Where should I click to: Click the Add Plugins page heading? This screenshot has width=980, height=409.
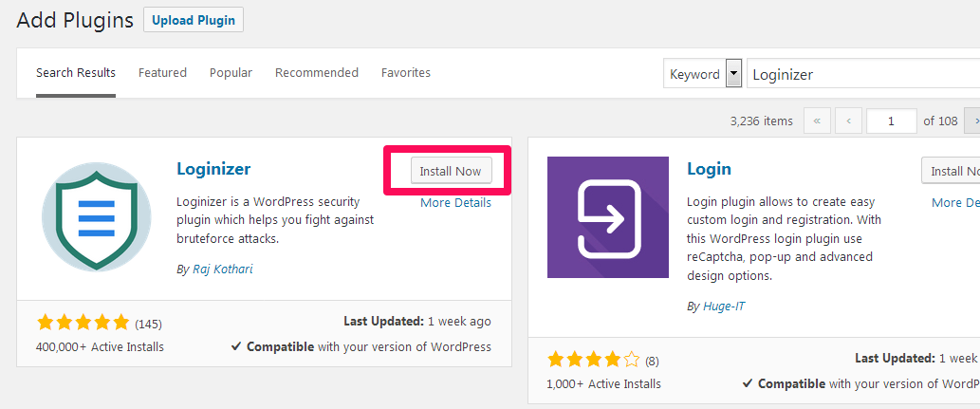point(75,20)
